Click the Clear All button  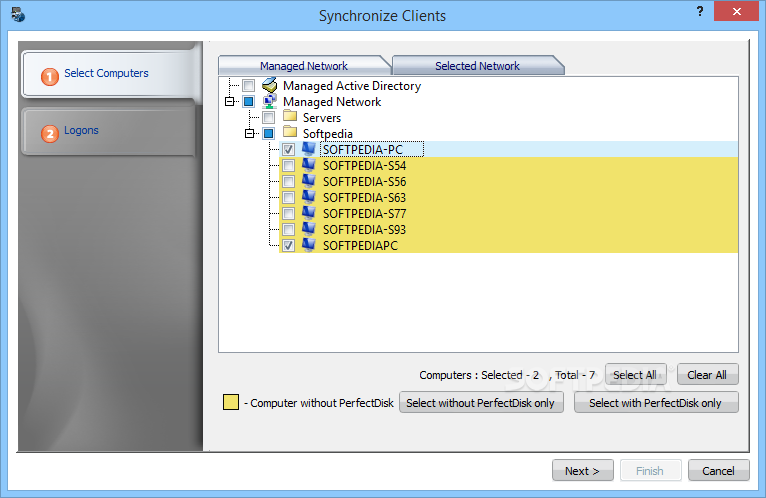[707, 375]
